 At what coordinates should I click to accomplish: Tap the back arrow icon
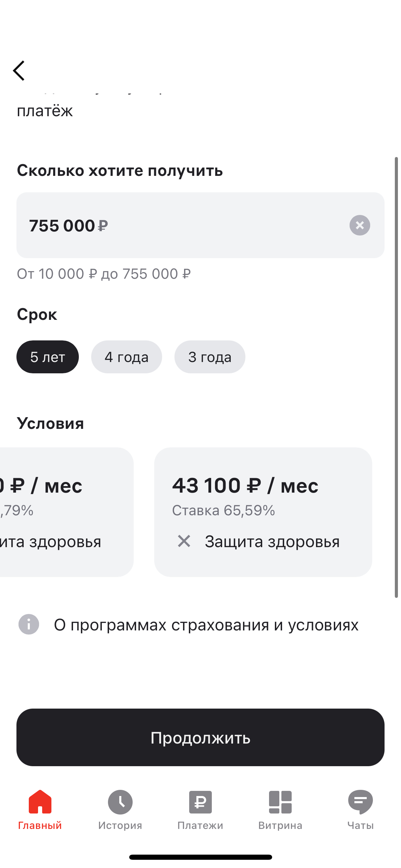tap(19, 71)
